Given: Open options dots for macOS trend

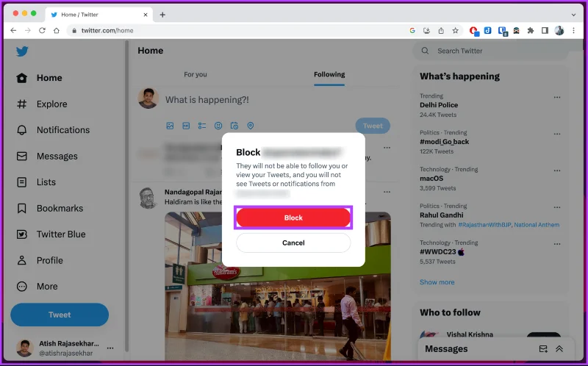Looking at the screenshot, I should [x=557, y=171].
